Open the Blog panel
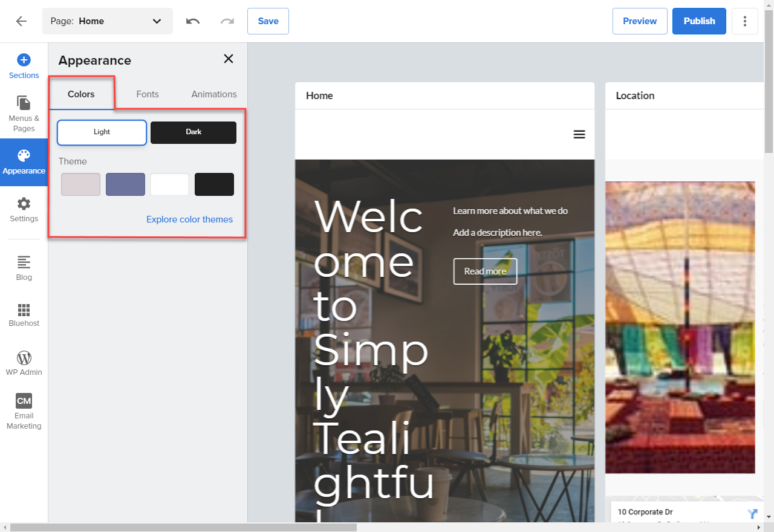The image size is (774, 532). (24, 268)
